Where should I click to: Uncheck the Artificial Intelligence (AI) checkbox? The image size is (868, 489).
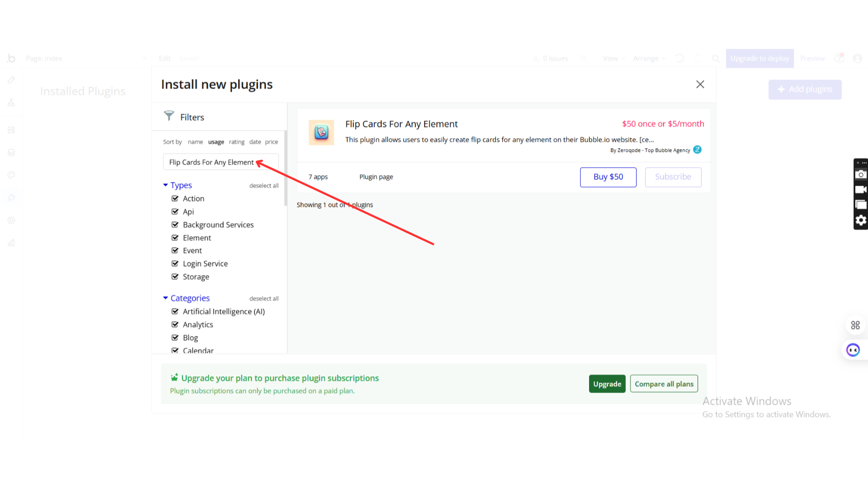click(175, 311)
